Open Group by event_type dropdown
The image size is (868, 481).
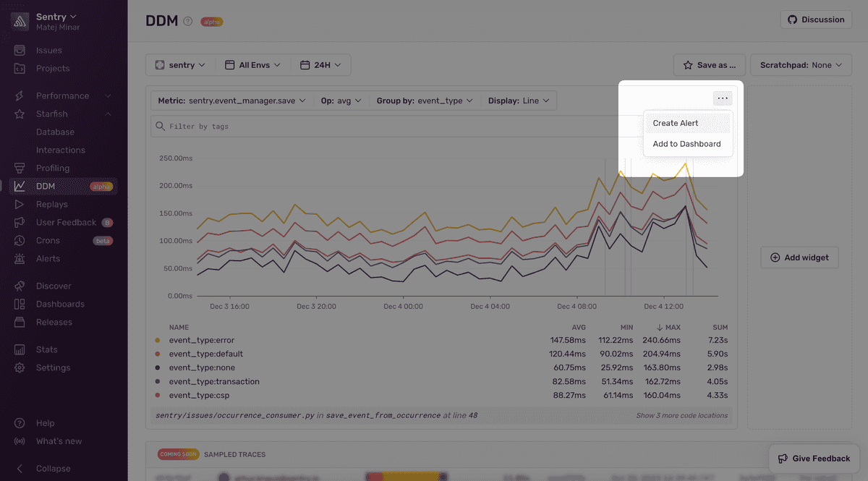[x=425, y=101]
